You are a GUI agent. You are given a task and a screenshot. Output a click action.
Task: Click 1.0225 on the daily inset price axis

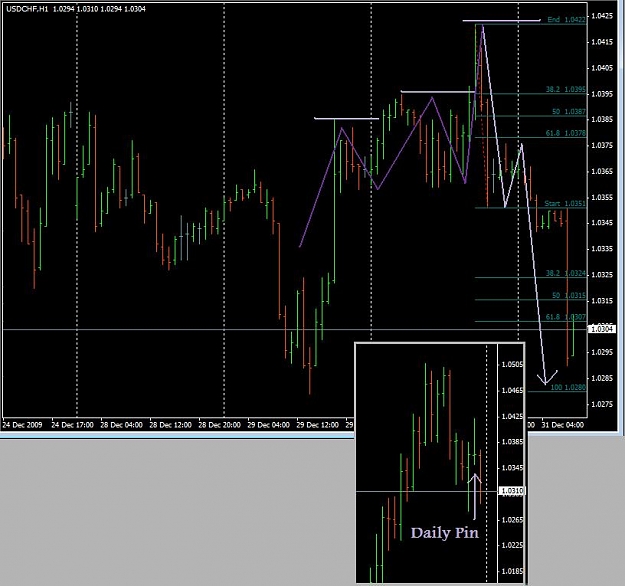pyautogui.click(x=512, y=545)
